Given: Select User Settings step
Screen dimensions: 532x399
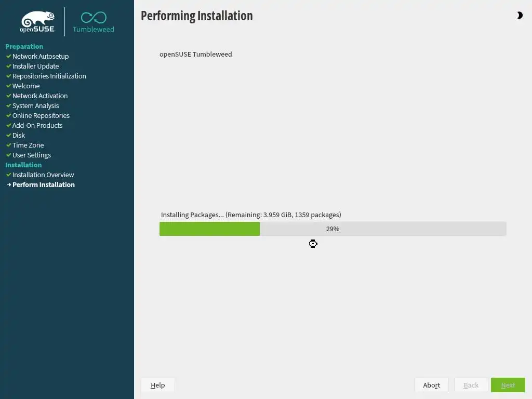Looking at the screenshot, I should tap(32, 155).
